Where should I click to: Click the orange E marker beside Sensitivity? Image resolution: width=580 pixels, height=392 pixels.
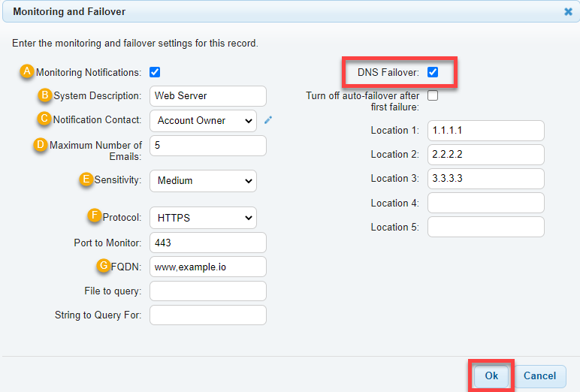pos(86,179)
